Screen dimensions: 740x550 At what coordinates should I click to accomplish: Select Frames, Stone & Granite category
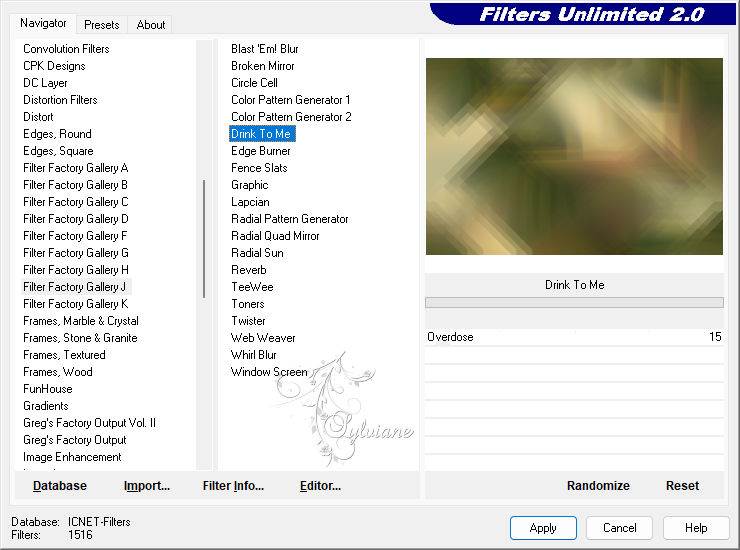(x=80, y=338)
